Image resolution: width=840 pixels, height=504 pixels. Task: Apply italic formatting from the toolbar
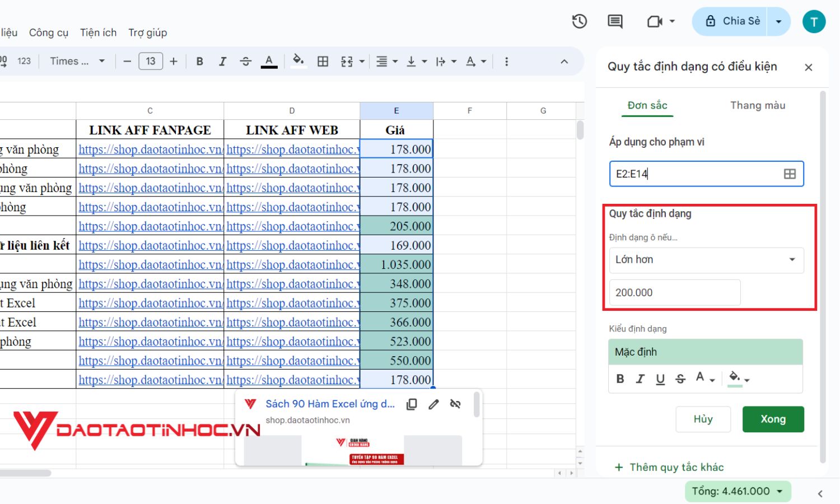222,61
